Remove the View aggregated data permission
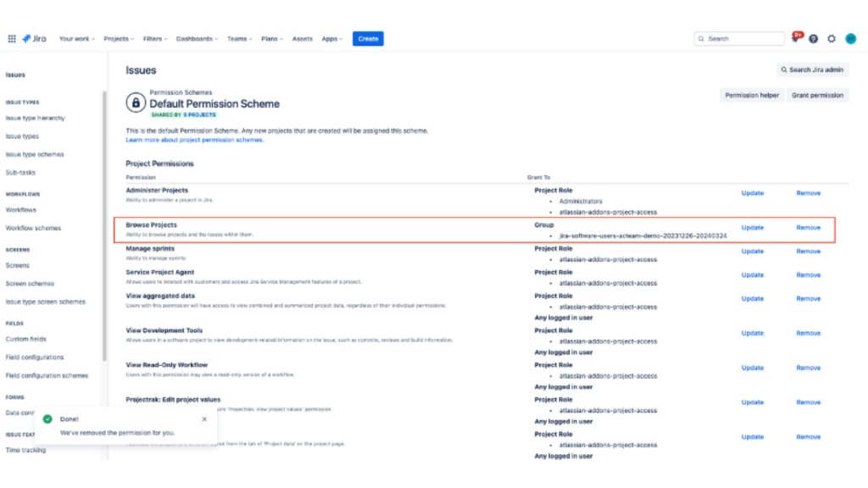Image resolution: width=868 pixels, height=488 pixels. point(808,299)
